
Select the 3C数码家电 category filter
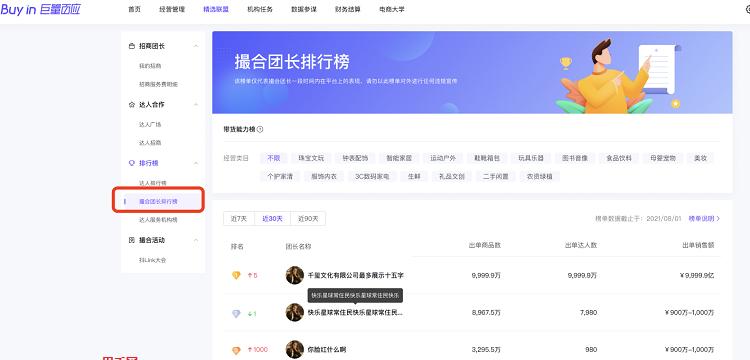(x=372, y=176)
